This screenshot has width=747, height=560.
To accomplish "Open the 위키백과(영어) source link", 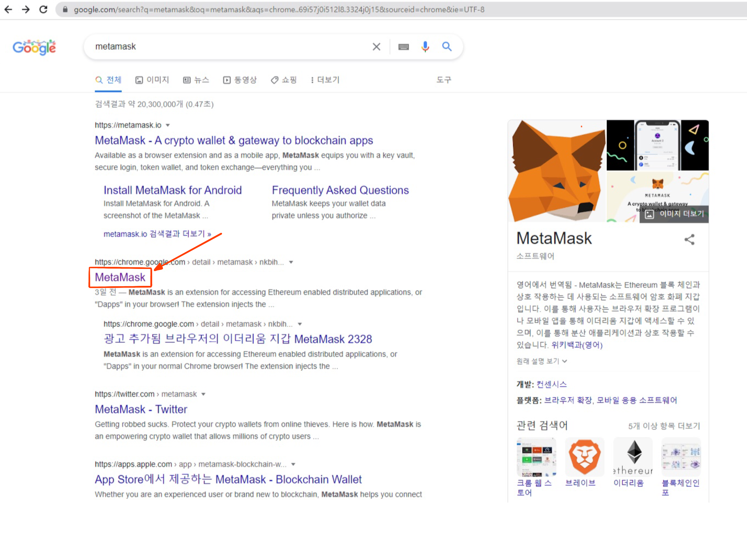I will (x=577, y=345).
